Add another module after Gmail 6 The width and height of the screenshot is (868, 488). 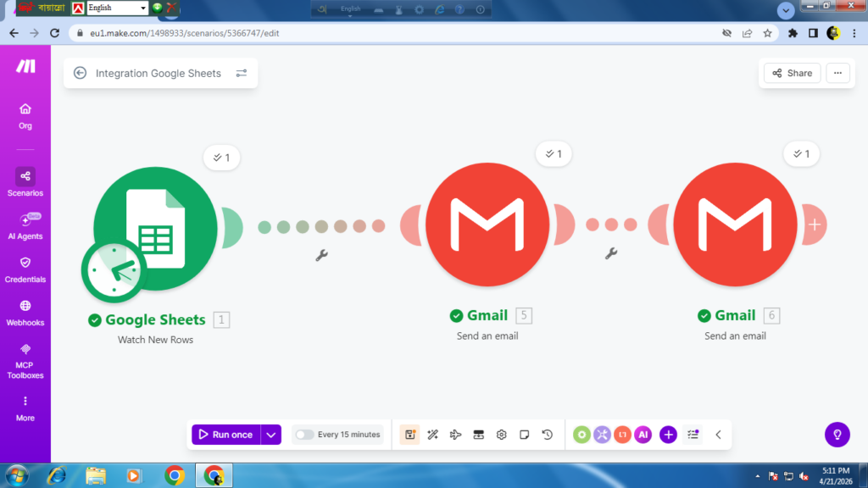815,225
